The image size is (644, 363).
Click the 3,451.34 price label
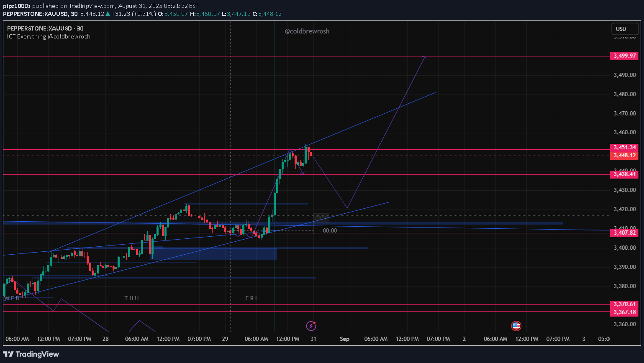(625, 148)
